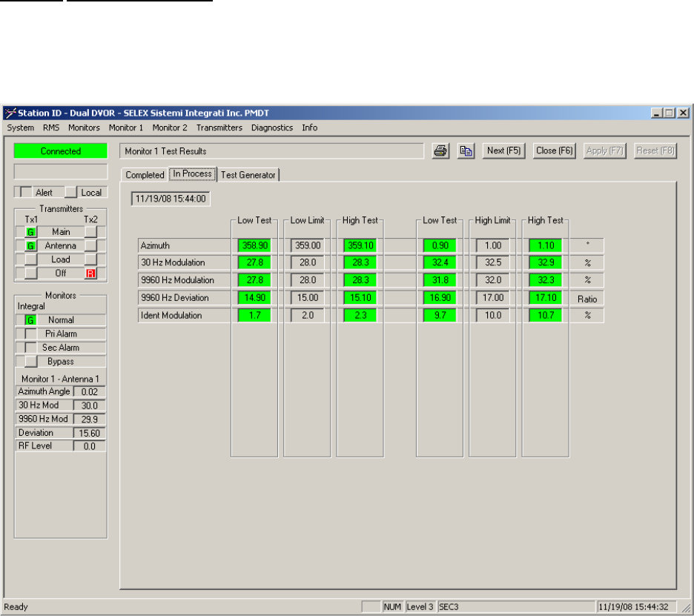Click red indicator in Off row
694x616 pixels.
coord(91,274)
